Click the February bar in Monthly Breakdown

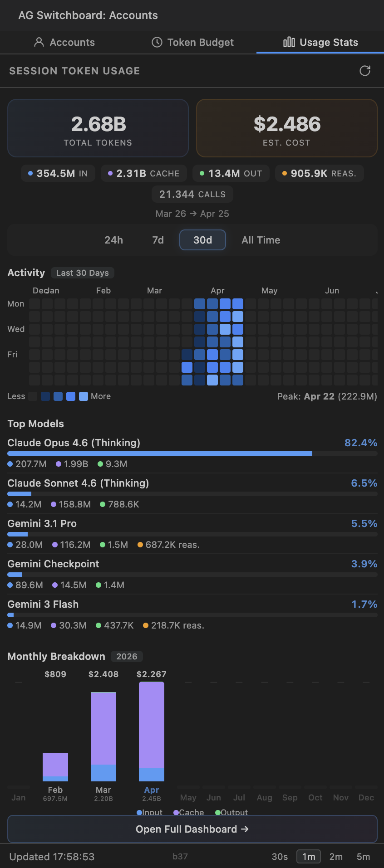point(55,767)
